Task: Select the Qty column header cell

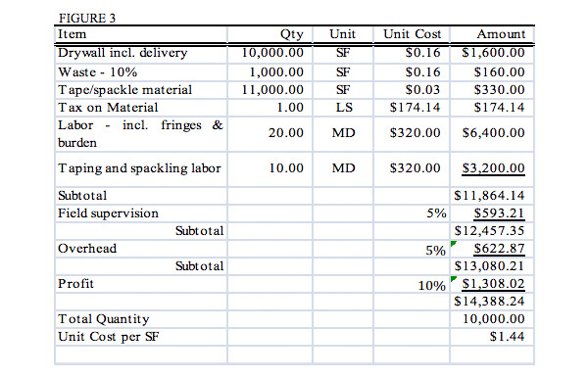Action: point(270,34)
